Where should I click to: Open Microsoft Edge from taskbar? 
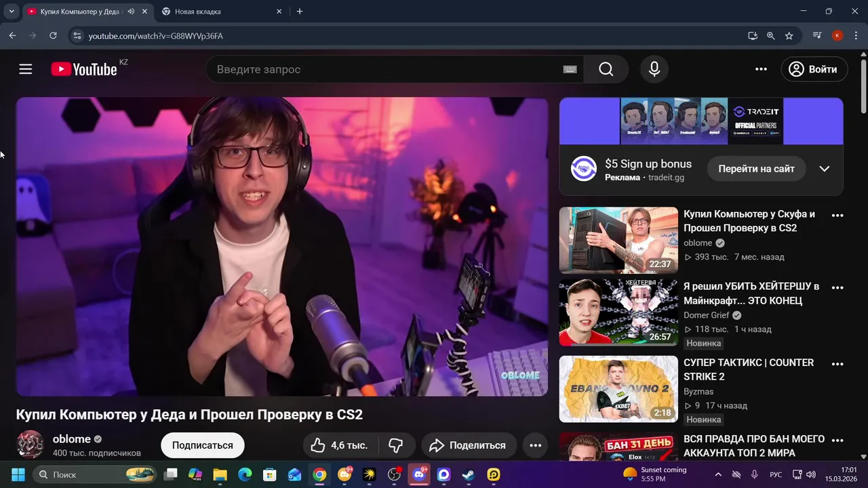tap(245, 474)
